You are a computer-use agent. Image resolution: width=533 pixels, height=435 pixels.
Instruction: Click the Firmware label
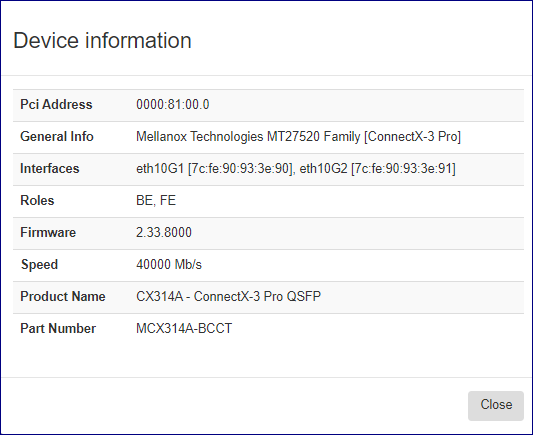click(48, 232)
